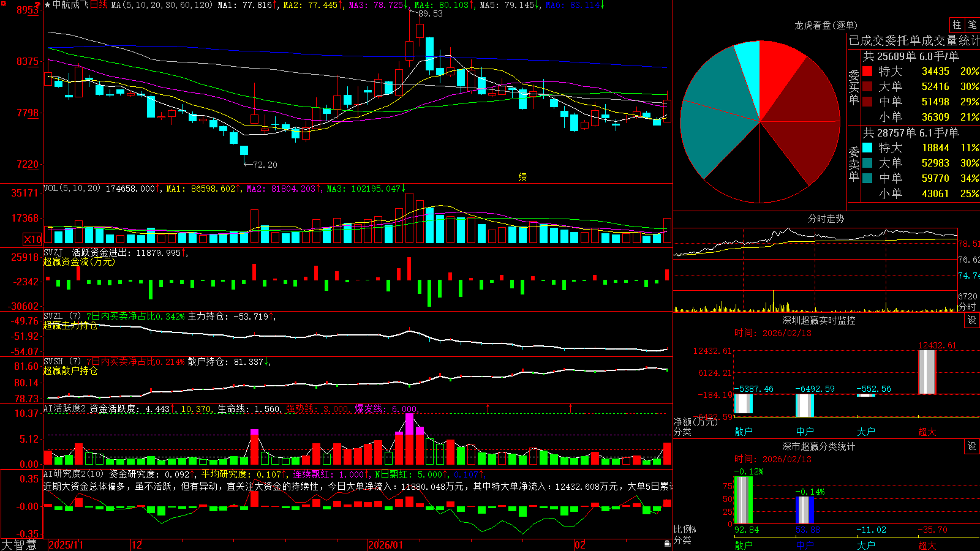Click the 爆发线: 6.000 label
980x551 pixels.
tap(386, 409)
